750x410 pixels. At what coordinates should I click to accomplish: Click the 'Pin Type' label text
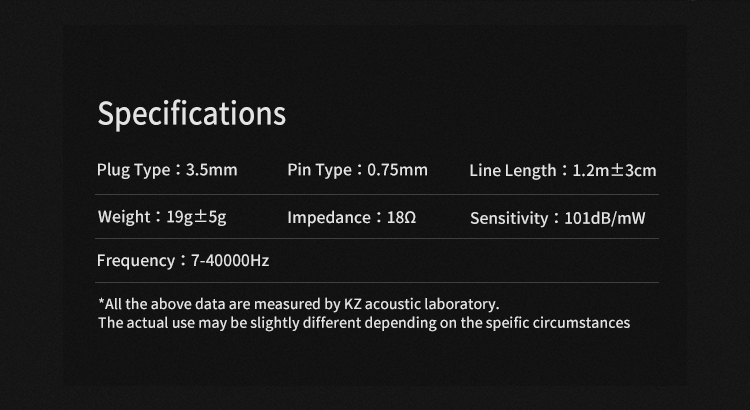pos(320,170)
